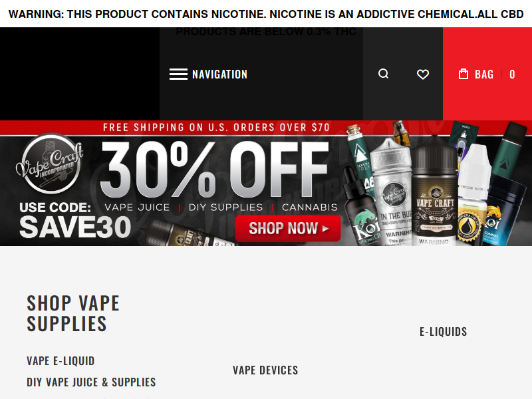Click the 30% OFF promo text
Viewport: 532px width, 399px height.
coord(214,170)
